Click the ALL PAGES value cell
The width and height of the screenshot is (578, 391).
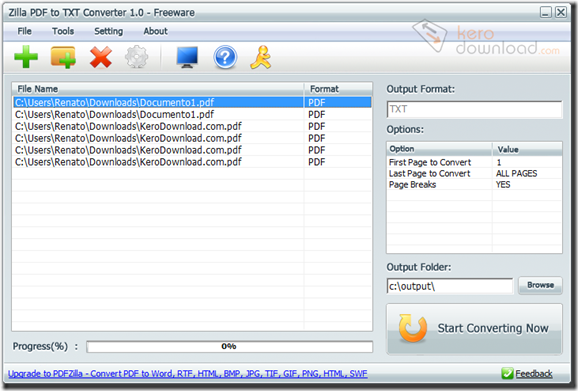click(516, 174)
